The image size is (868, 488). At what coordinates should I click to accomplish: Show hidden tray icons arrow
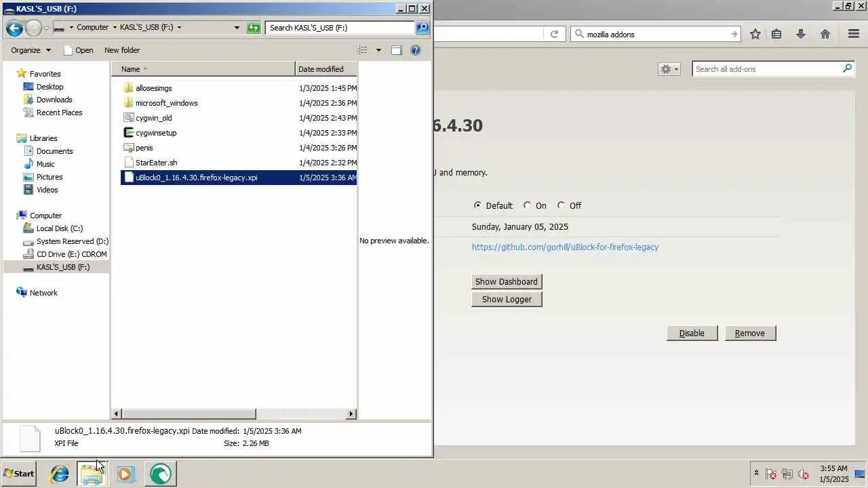[756, 473]
